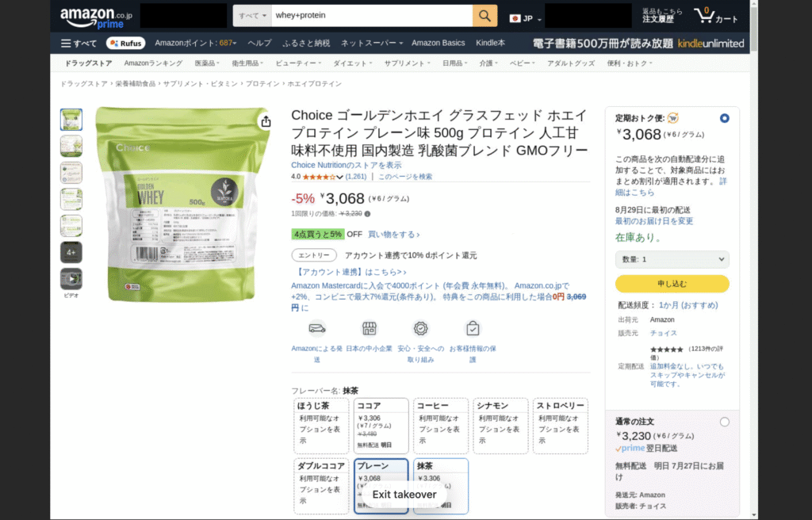Choose the ほうじ茶 flavor option

tap(321, 426)
